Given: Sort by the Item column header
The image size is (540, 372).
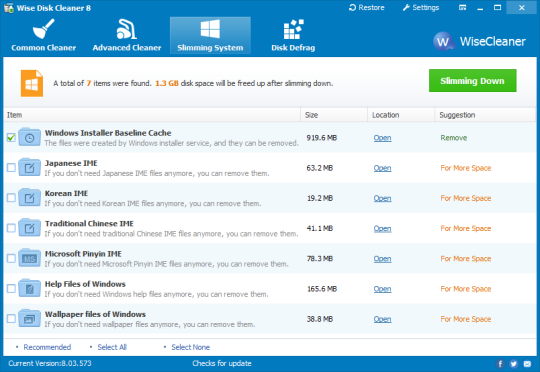Looking at the screenshot, I should tap(152, 115).
